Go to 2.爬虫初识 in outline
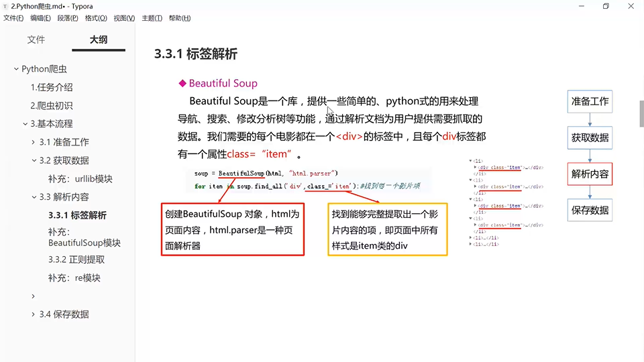The width and height of the screenshot is (644, 362). (x=52, y=105)
